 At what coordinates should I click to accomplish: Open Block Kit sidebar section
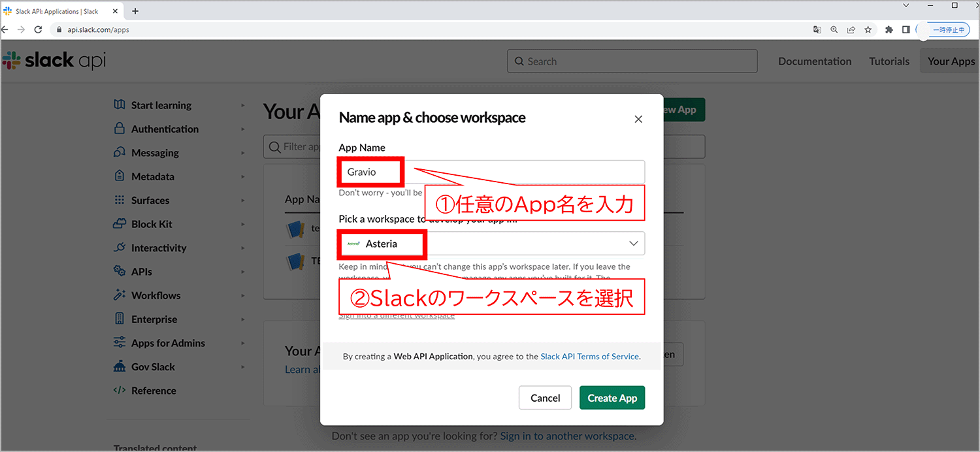coord(152,224)
